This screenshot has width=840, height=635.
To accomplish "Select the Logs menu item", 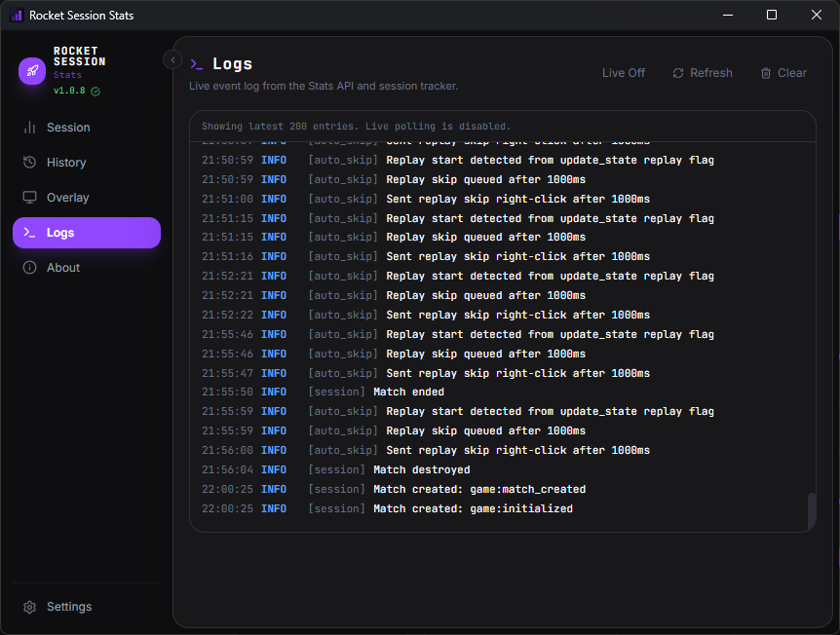I will tap(87, 233).
